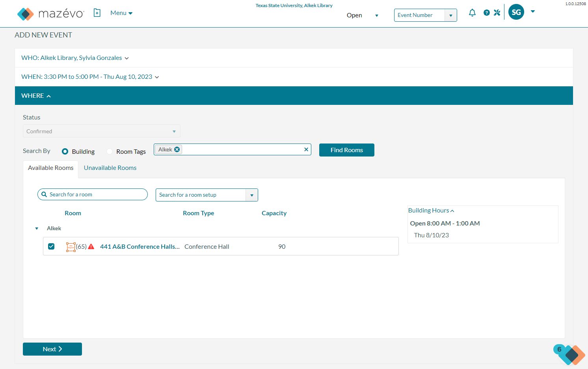Expand the user account dropdown arrow
Viewport: 588px width, 369px height.
point(533,11)
